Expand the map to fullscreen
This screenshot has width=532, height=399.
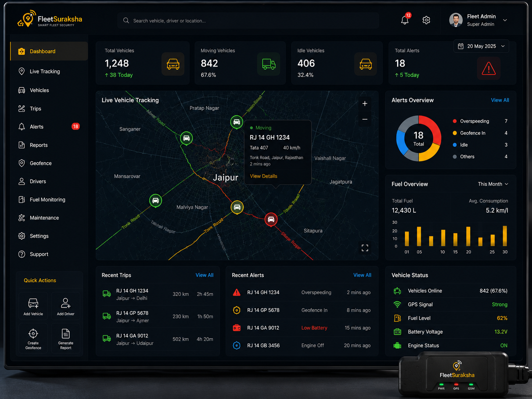point(365,248)
